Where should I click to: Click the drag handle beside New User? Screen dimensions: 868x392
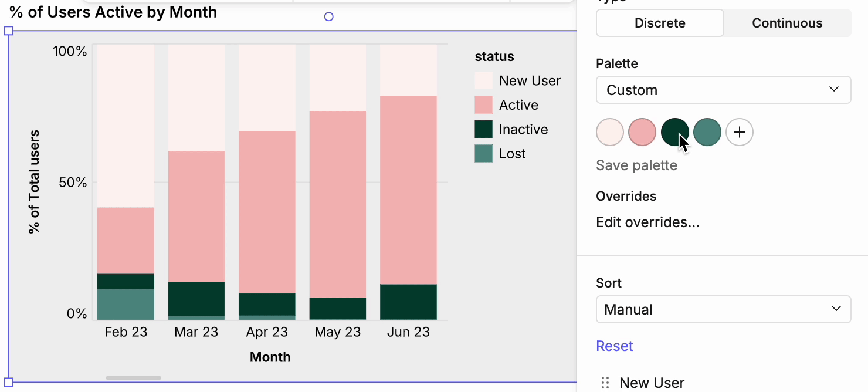click(606, 383)
